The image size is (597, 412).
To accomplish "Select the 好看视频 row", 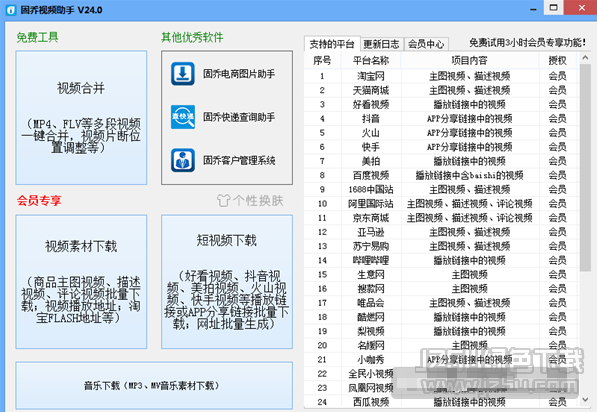I will tap(442, 104).
